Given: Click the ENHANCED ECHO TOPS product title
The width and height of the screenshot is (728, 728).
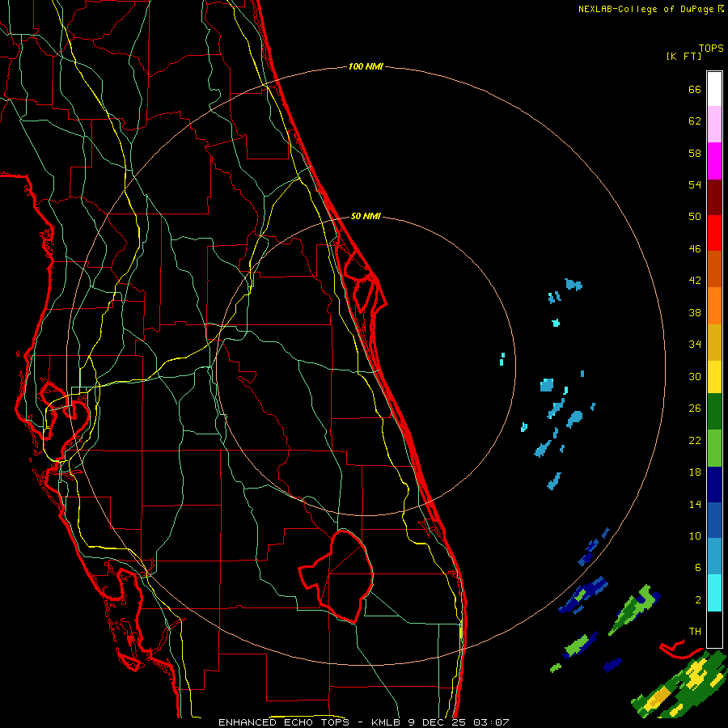Looking at the screenshot, I should [x=284, y=722].
